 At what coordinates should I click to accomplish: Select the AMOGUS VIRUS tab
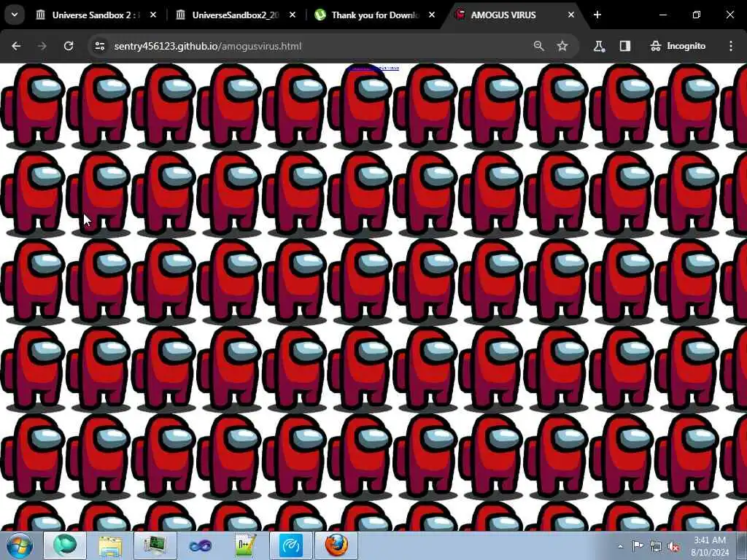tap(514, 15)
